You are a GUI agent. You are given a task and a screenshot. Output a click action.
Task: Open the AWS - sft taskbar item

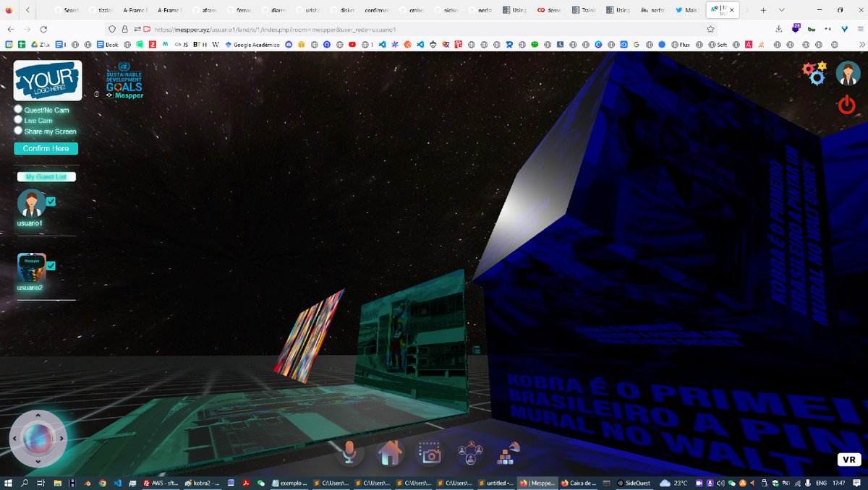[x=160, y=483]
